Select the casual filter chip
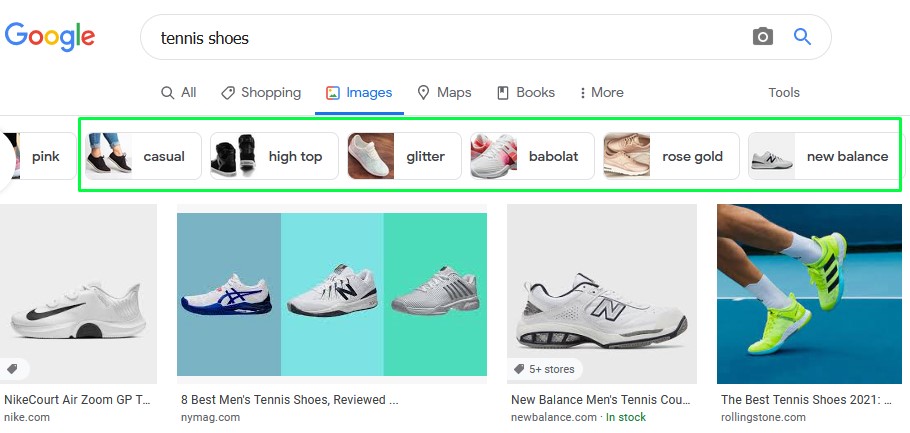Screen dimensions: 910x433 [143, 156]
